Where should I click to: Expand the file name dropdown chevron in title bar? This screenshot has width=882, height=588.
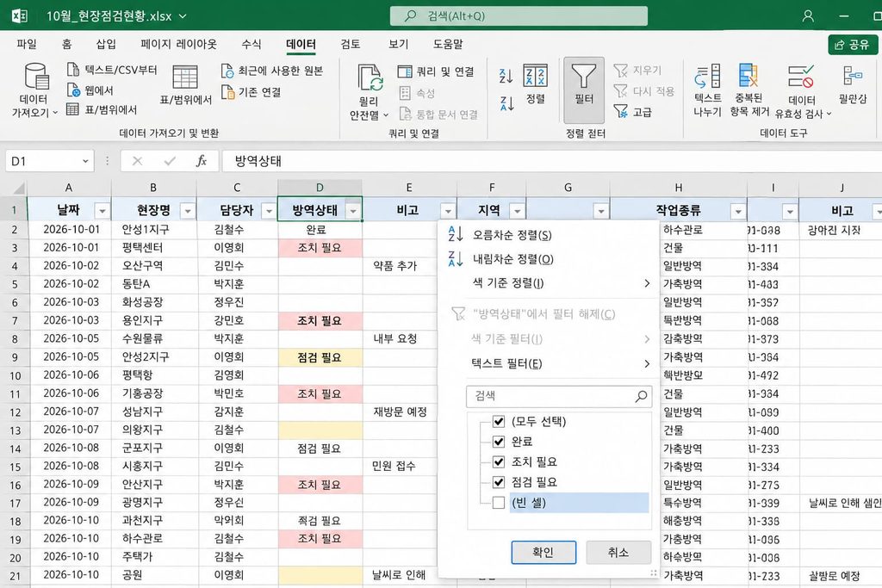tap(183, 16)
